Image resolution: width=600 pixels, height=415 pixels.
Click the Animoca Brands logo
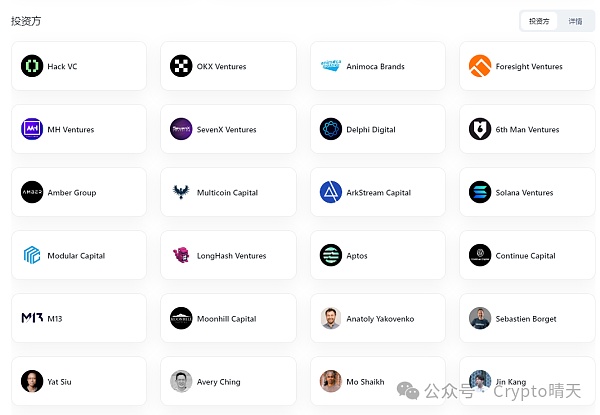click(x=331, y=66)
